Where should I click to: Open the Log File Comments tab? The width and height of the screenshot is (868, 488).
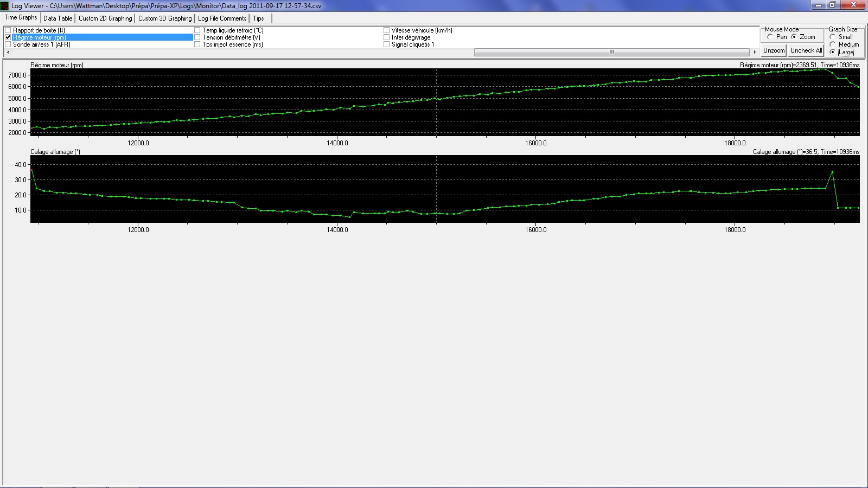[x=222, y=18]
